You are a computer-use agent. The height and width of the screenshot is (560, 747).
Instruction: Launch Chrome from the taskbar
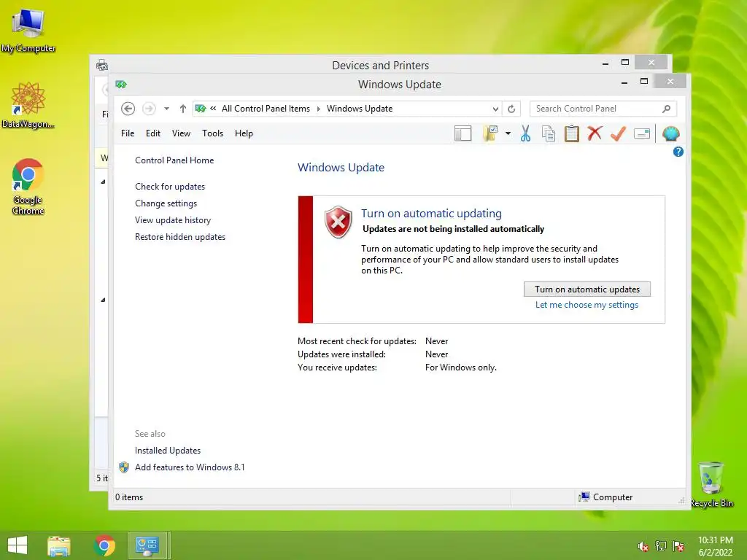tap(104, 545)
